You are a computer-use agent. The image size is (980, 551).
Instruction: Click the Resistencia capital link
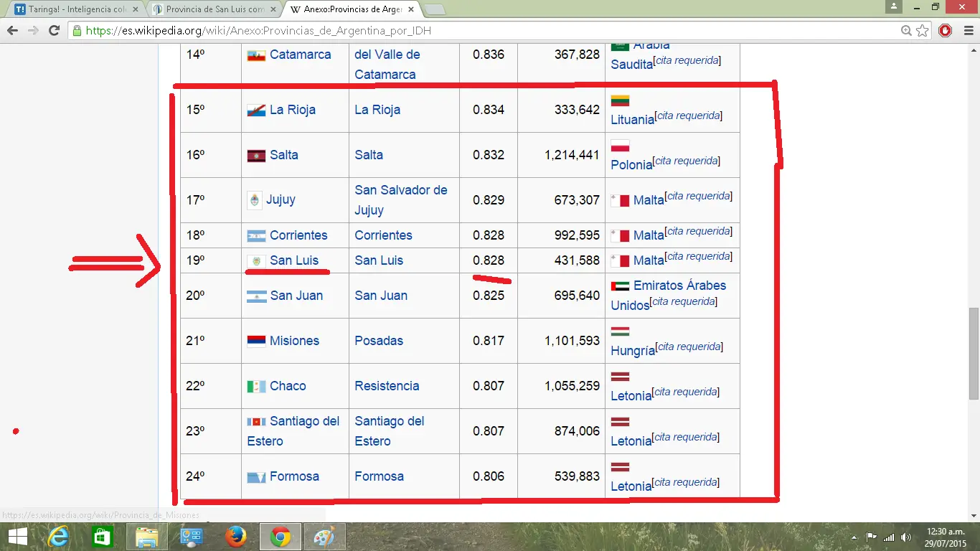tap(387, 386)
